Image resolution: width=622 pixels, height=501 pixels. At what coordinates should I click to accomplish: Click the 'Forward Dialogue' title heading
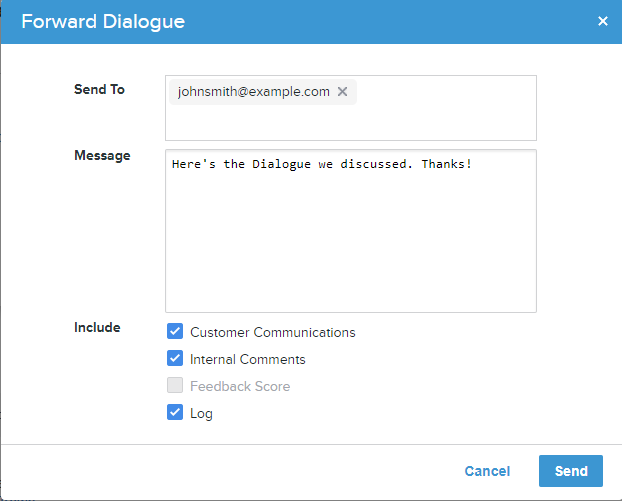[x=103, y=21]
